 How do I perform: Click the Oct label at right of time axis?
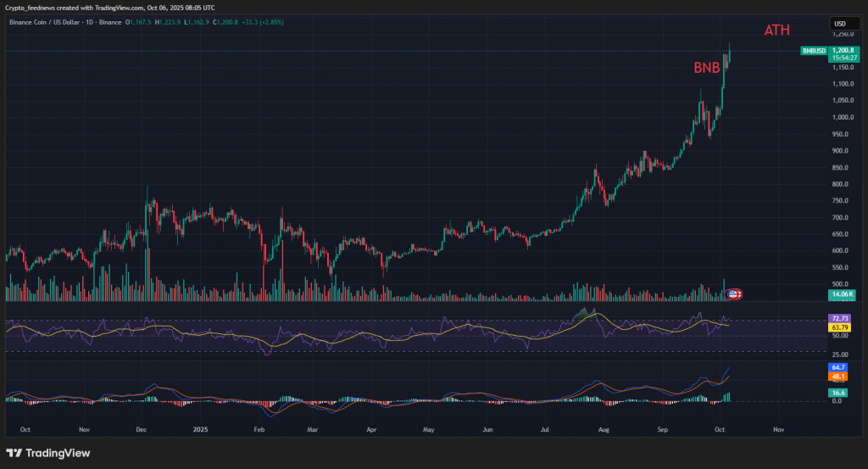719,430
